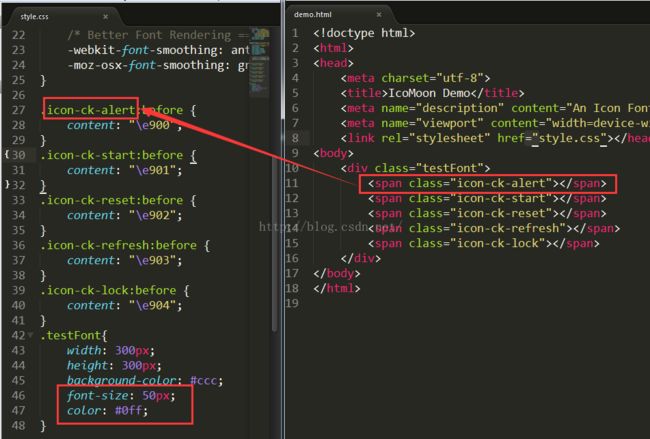Click the .icon-ck-reset:before selector line
The height and width of the screenshot is (439, 650).
118,200
